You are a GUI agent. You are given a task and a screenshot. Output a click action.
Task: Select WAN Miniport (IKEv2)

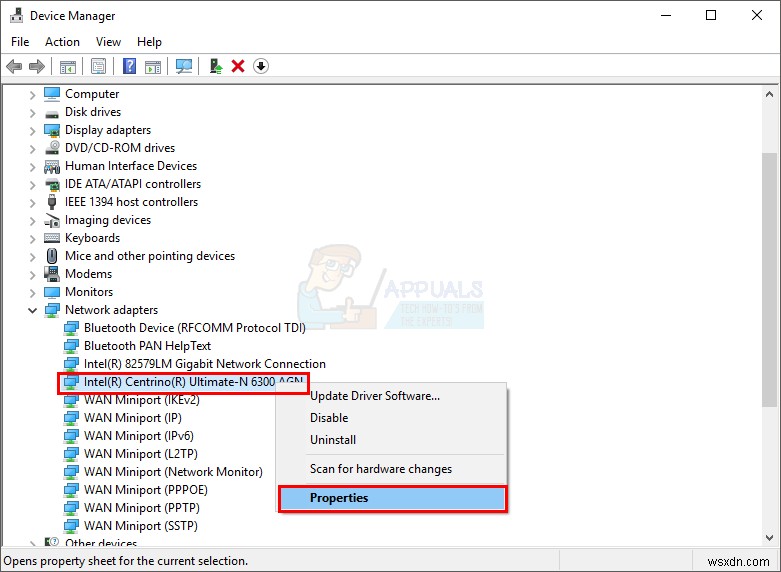point(141,400)
